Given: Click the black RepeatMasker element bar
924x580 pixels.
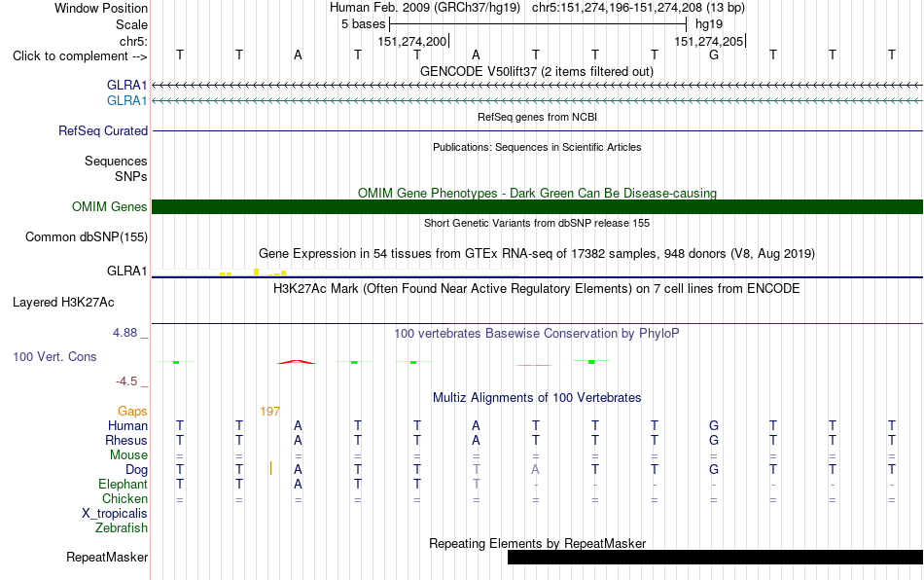Looking at the screenshot, I should (716, 557).
